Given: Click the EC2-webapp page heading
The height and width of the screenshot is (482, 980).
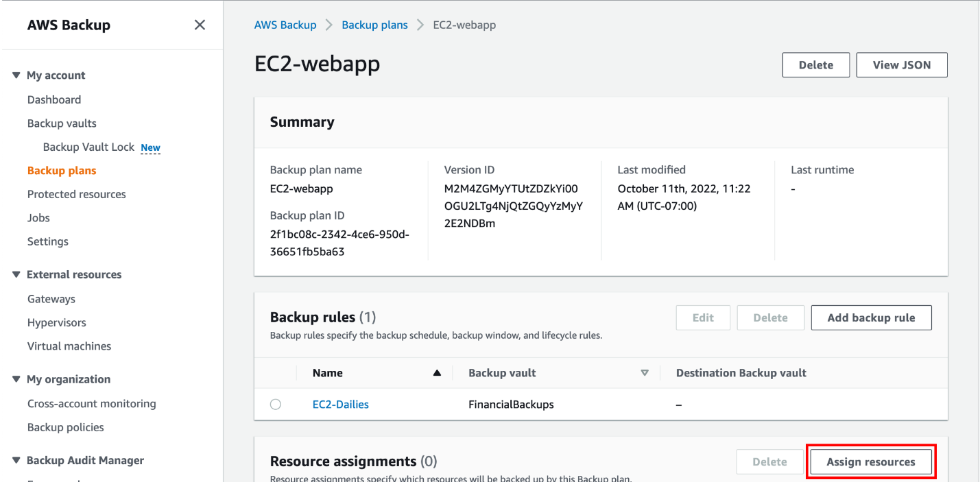Looking at the screenshot, I should [317, 64].
